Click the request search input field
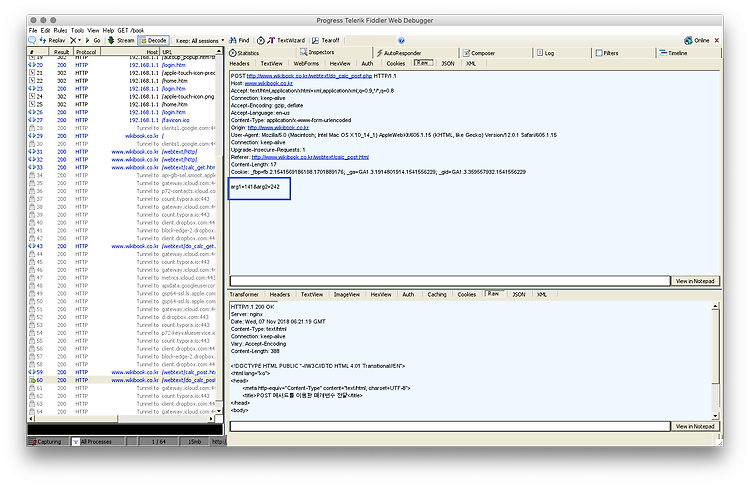Viewport: 750px width, 485px height. pos(450,281)
